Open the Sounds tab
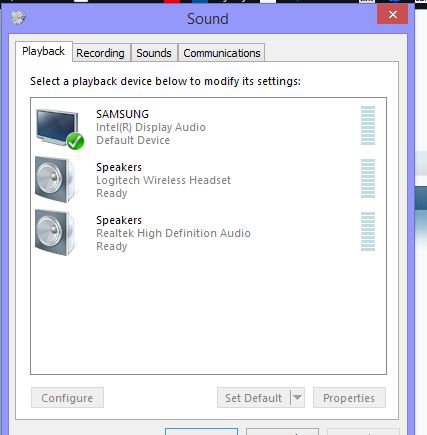The width and height of the screenshot is (427, 435). (x=154, y=53)
